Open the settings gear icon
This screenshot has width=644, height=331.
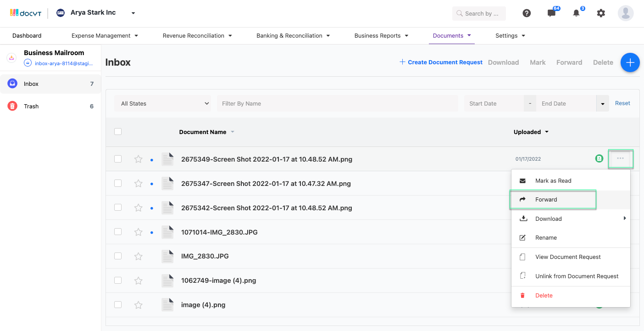tap(601, 13)
